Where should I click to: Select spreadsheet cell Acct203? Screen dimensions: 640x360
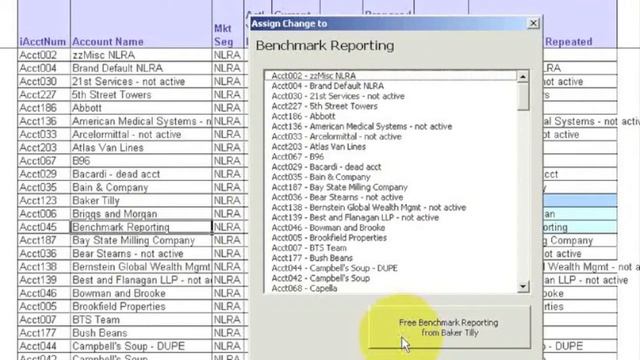pos(44,148)
